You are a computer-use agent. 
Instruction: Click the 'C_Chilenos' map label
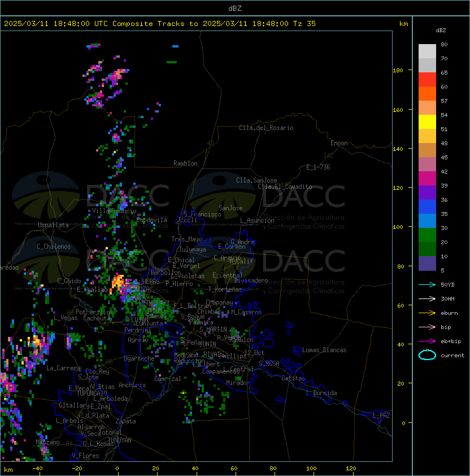click(54, 246)
